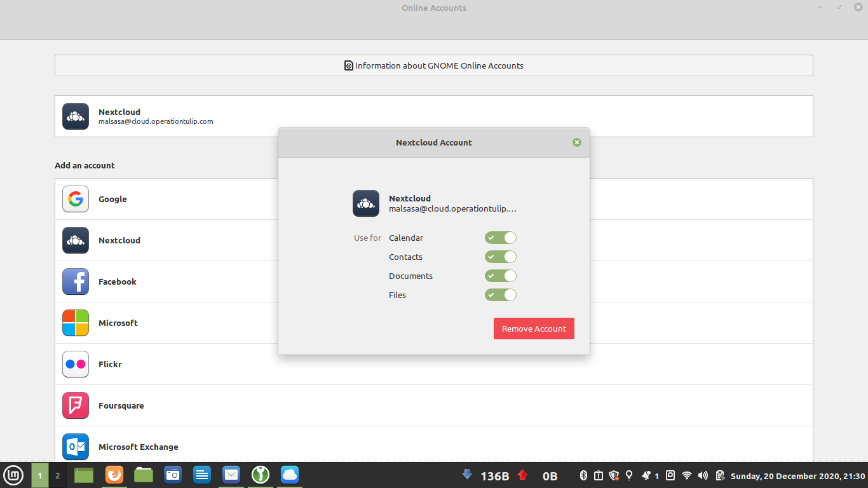The width and height of the screenshot is (868, 488).
Task: Click the panel clock showing Sunday, 20 December 2020
Action: tap(798, 476)
